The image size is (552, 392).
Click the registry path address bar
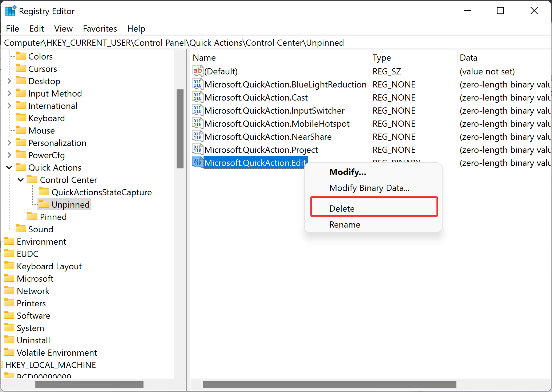(276, 43)
